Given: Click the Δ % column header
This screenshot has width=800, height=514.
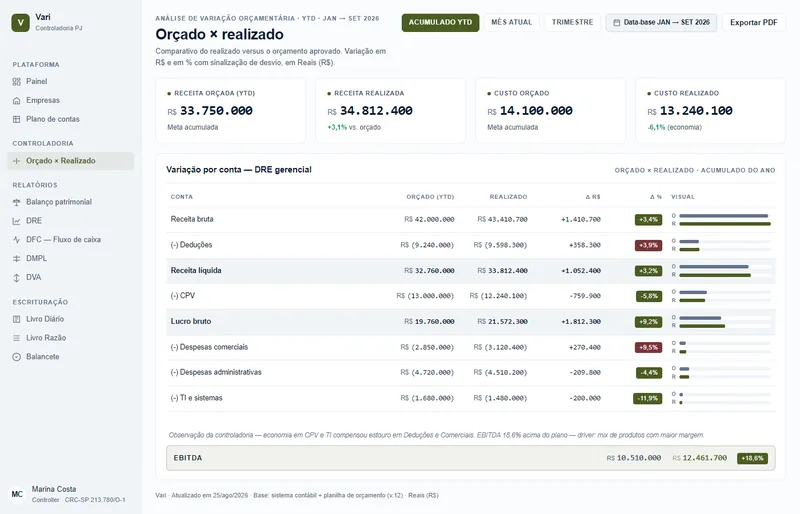Looking at the screenshot, I should [656, 197].
